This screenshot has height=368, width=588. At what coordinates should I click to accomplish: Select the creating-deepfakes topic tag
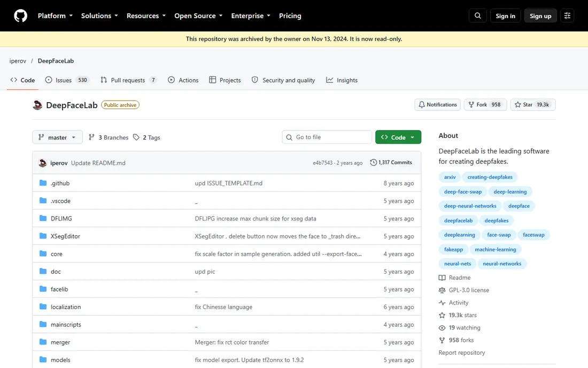click(x=490, y=177)
